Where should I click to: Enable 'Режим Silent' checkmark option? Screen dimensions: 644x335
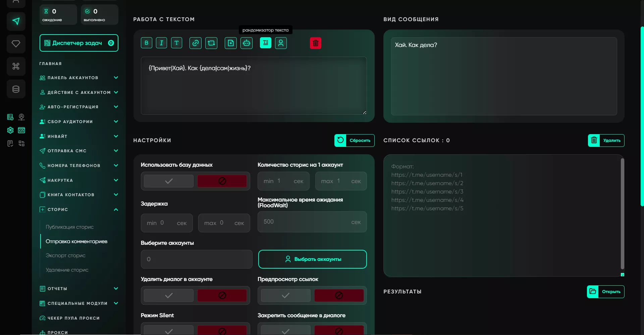[x=169, y=330]
